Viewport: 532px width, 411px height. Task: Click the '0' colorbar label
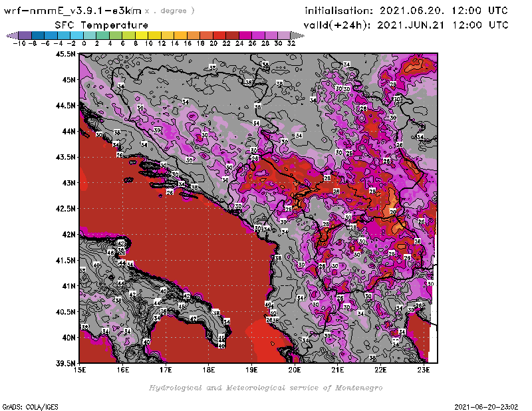(x=84, y=43)
